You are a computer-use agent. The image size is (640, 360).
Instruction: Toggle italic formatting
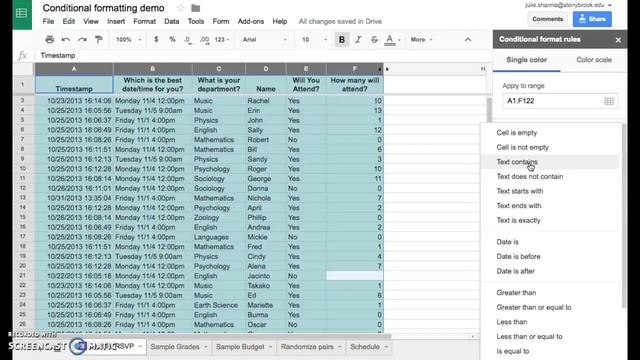point(358,40)
